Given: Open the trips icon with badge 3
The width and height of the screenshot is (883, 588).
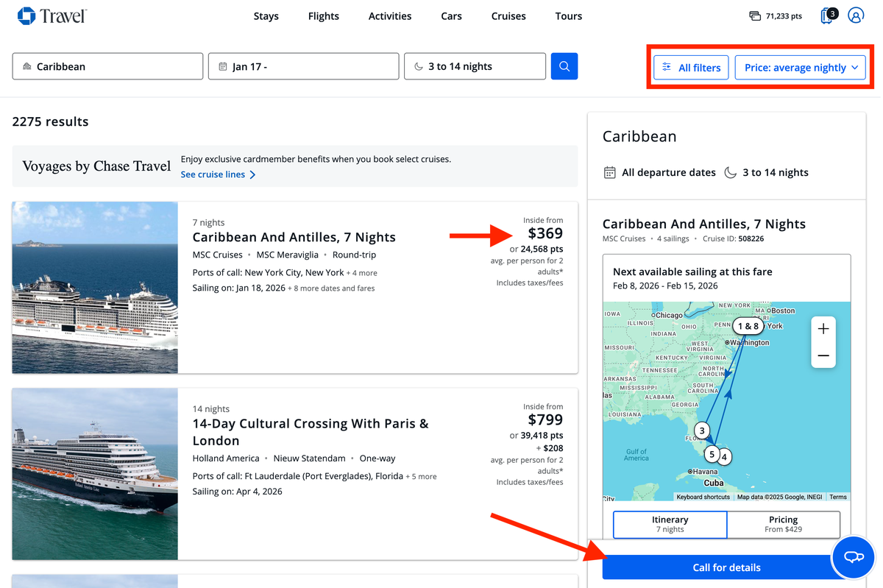Looking at the screenshot, I should (x=828, y=15).
